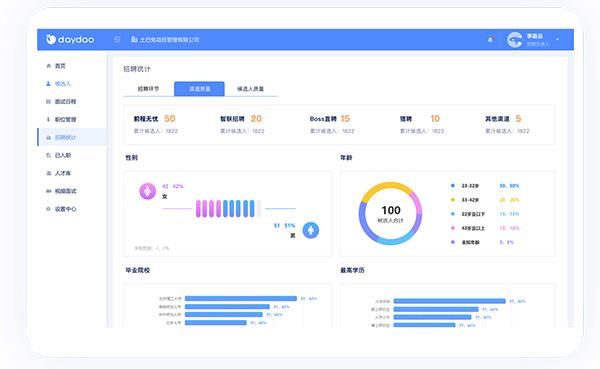600x369 pixels.
Task: Click the 智联招聘 channel value 20
Action: pyautogui.click(x=256, y=119)
